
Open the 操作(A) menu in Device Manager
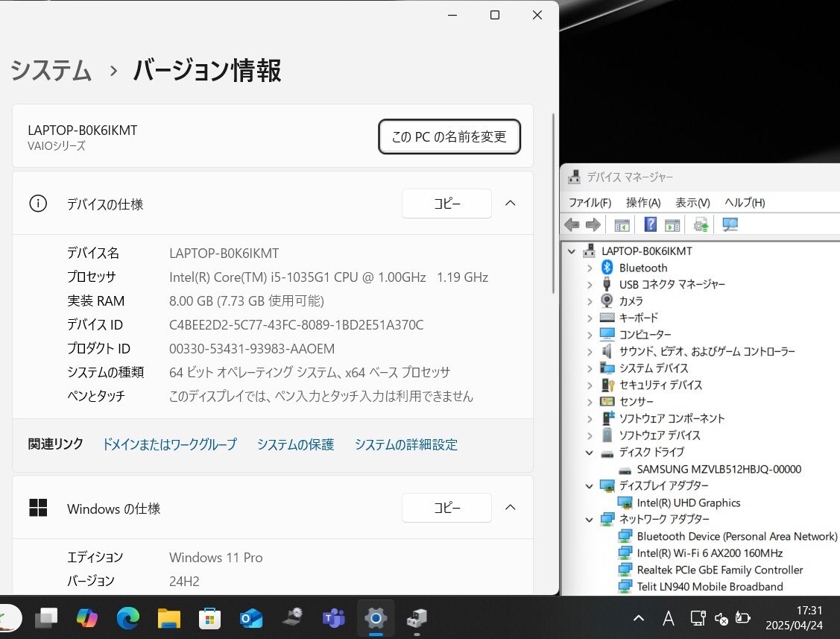point(642,203)
